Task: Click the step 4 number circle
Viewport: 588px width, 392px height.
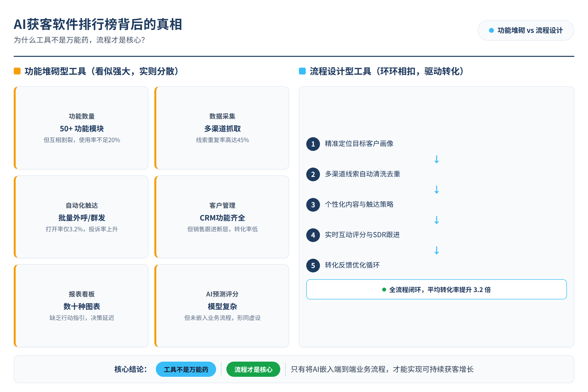Action: [313, 235]
